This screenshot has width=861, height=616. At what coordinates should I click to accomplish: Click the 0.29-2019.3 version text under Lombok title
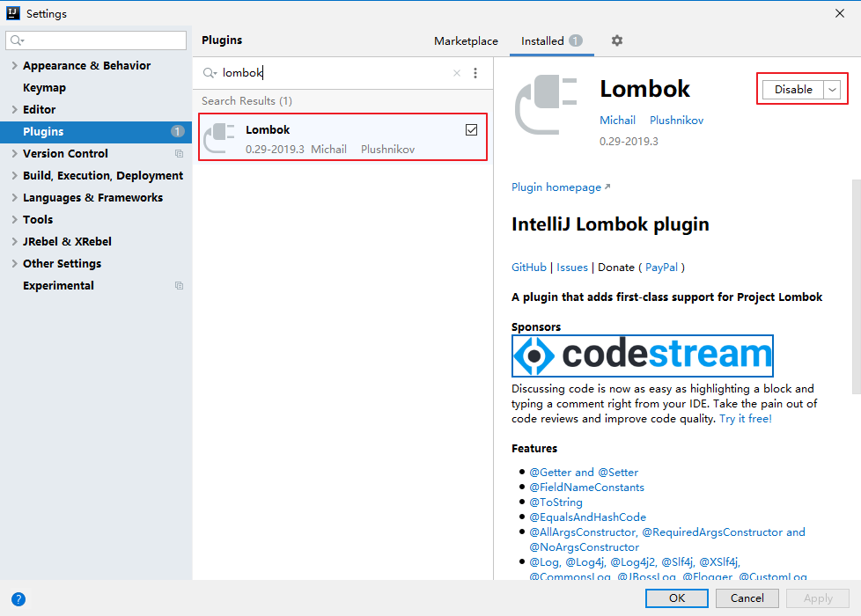(629, 142)
